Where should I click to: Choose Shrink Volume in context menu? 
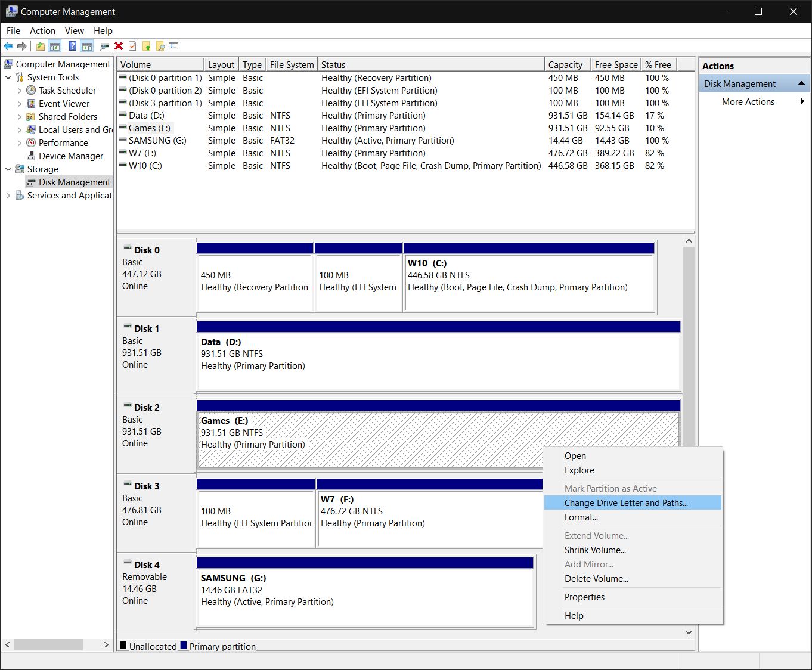(x=633, y=550)
